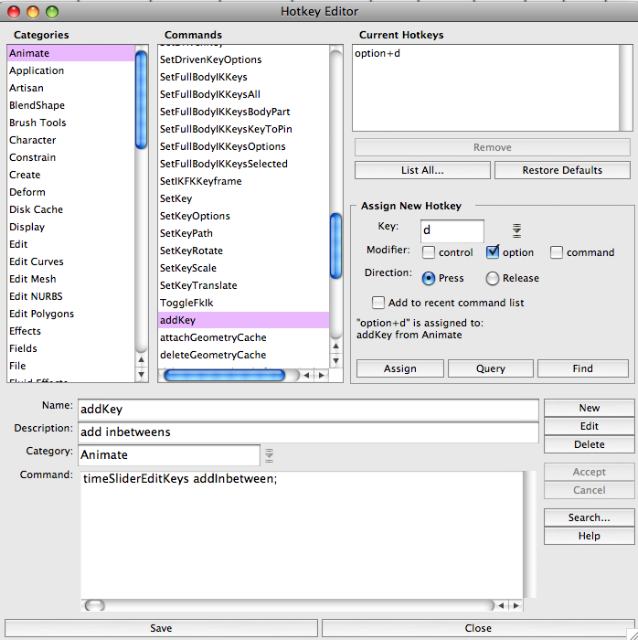Viewport: 638px width, 640px height.
Task: Select the SetKeyRotate command
Action: click(244, 251)
